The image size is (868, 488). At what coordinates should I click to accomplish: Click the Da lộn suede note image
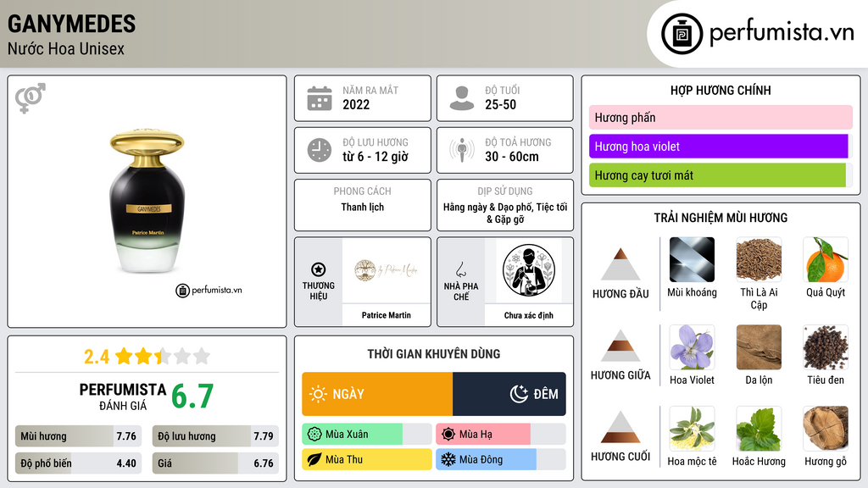(759, 347)
